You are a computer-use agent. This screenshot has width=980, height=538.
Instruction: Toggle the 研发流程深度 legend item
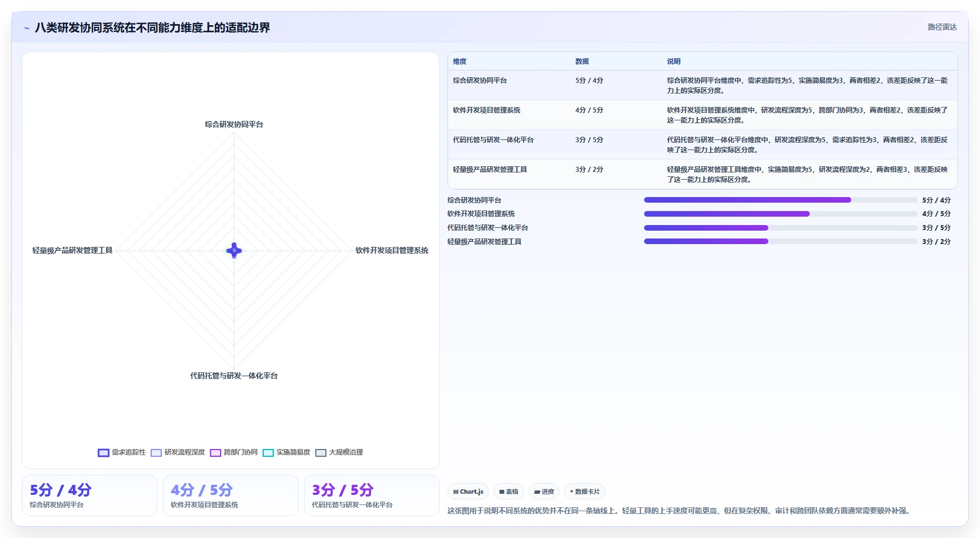pos(178,452)
